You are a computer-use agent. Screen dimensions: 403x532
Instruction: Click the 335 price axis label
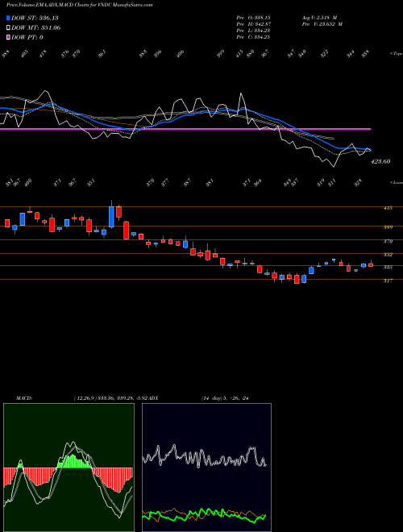coord(388,267)
